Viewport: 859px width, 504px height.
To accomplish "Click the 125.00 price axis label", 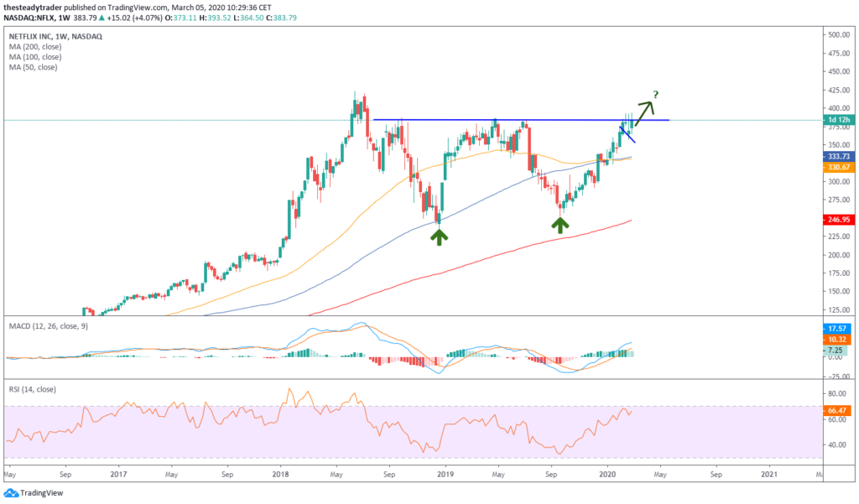I will (839, 310).
